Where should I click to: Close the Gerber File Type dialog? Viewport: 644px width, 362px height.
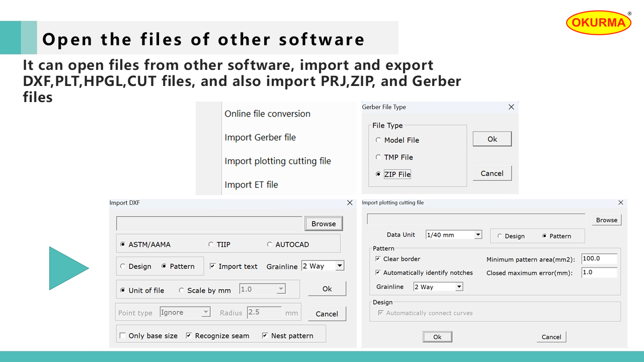(x=511, y=107)
